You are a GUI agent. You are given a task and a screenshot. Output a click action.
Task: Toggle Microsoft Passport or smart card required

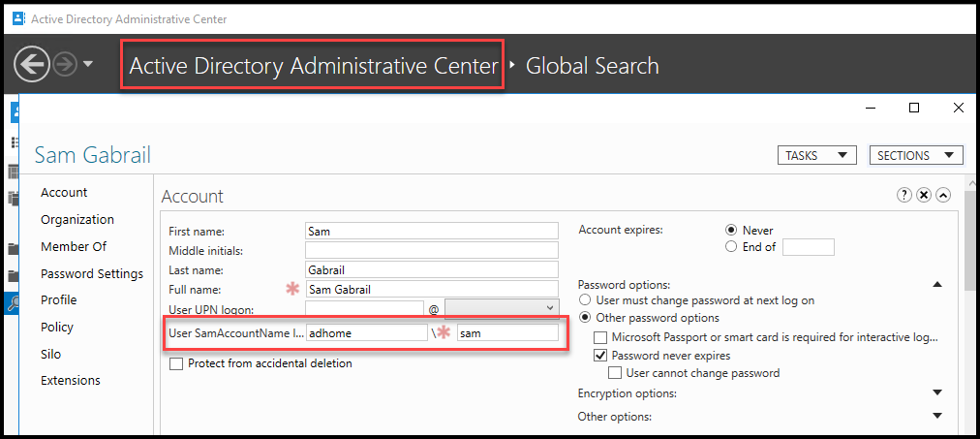[600, 337]
